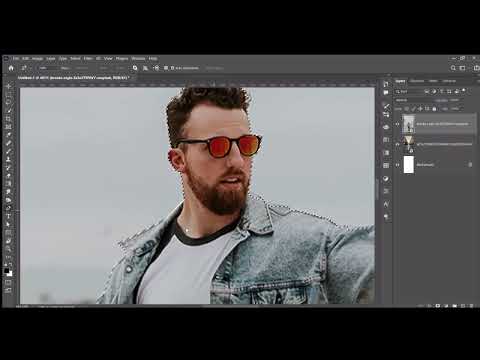Open the Adjustments half-circle panel icon
Image resolution: width=480 pixels, height=360 pixels.
386,179
